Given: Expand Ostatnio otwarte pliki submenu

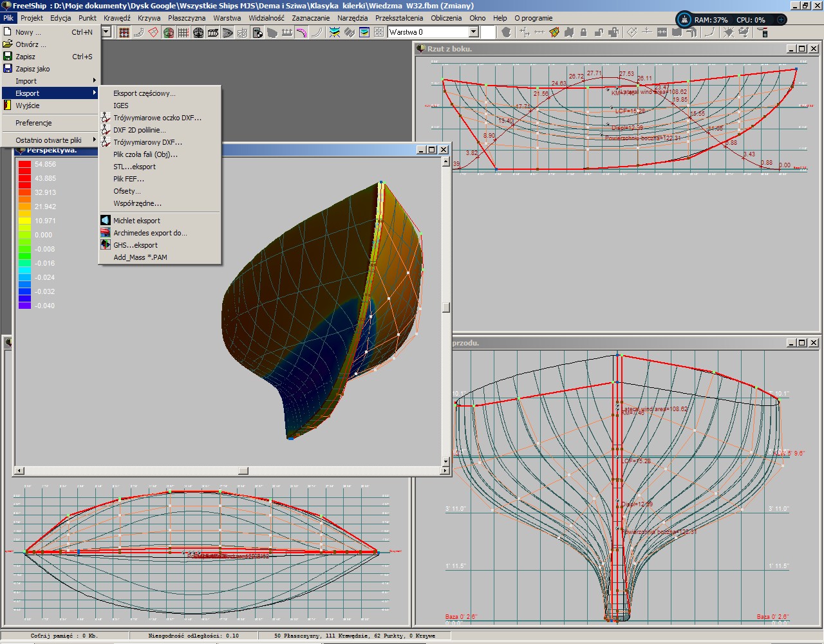Looking at the screenshot, I should click(49, 140).
